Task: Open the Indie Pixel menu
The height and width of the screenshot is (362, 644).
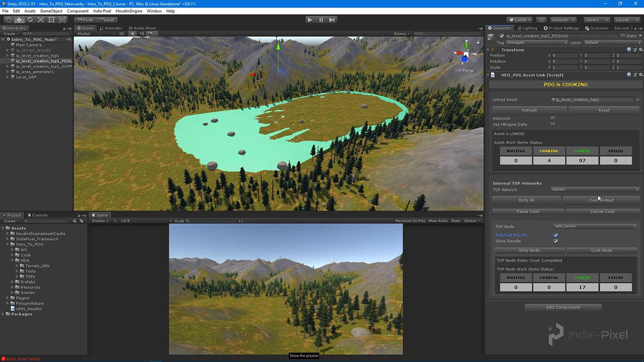Action: pos(102,11)
